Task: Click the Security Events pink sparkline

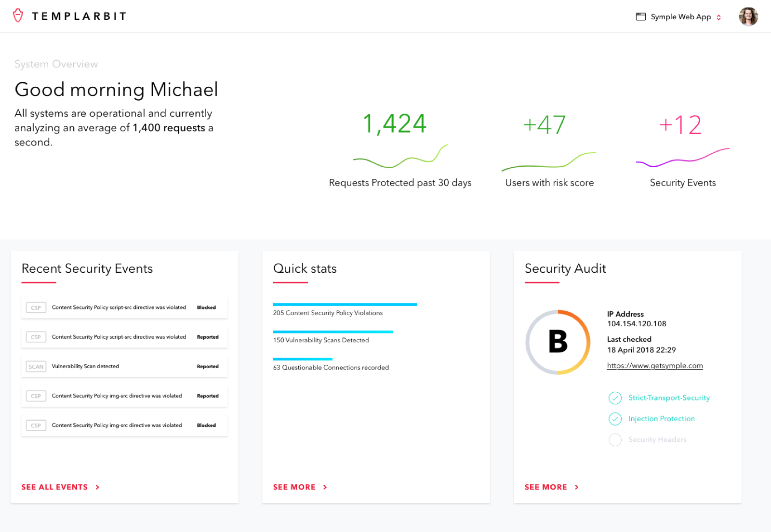Action: click(683, 158)
